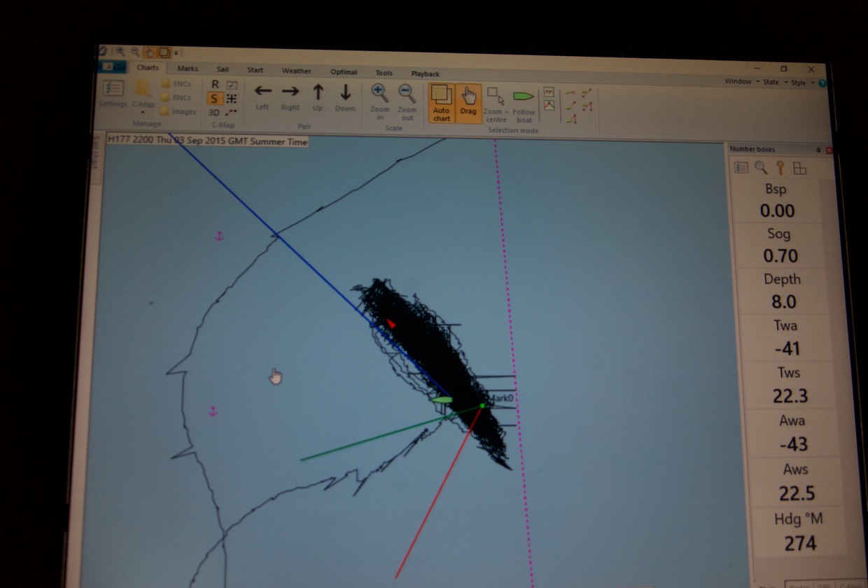The height and width of the screenshot is (588, 868).
Task: Click the grid crosshair icon beside S
Action: [231, 99]
